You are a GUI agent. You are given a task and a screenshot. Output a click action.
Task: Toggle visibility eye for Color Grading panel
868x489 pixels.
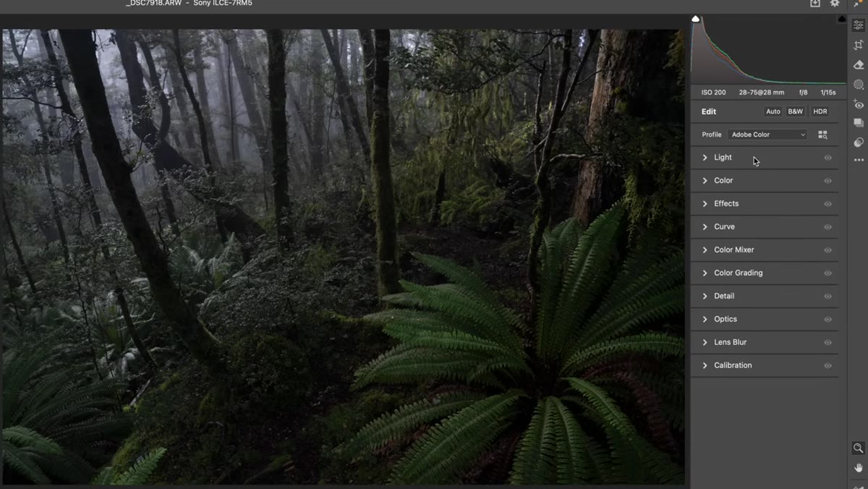827,273
